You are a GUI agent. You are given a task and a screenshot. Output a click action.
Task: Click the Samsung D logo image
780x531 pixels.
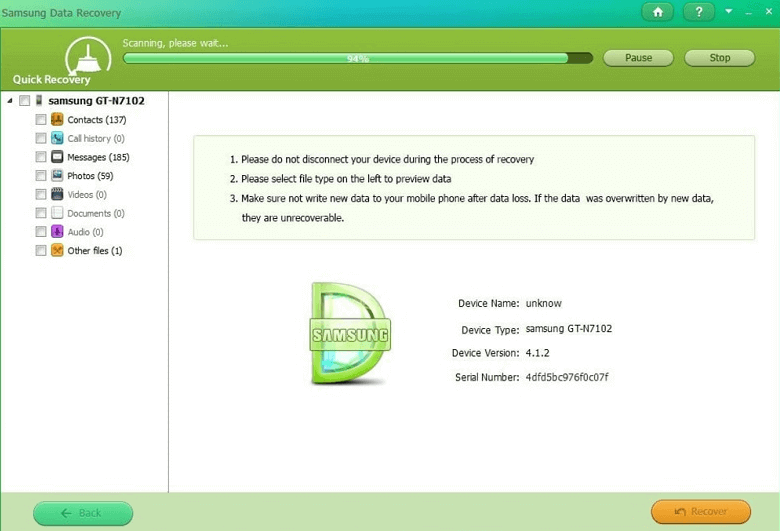click(350, 333)
